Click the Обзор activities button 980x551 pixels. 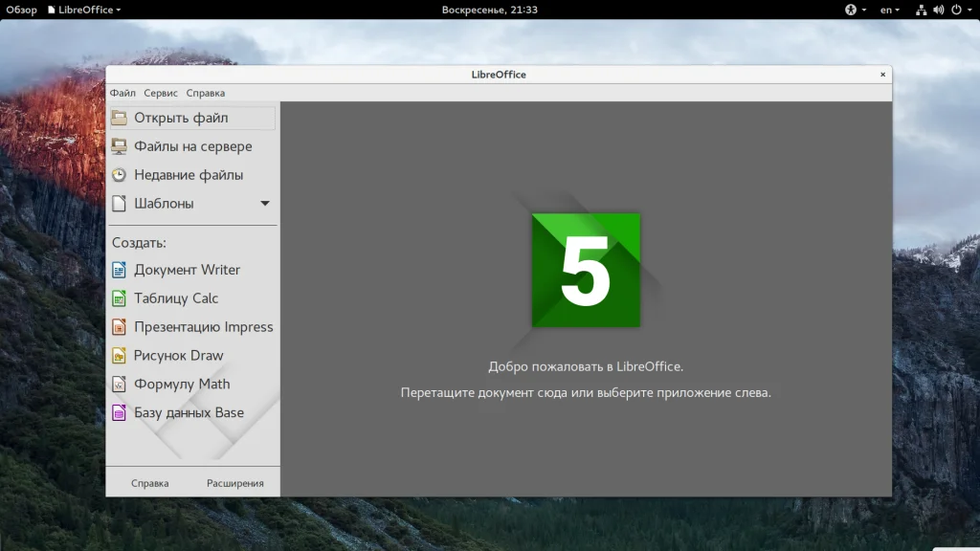click(21, 10)
